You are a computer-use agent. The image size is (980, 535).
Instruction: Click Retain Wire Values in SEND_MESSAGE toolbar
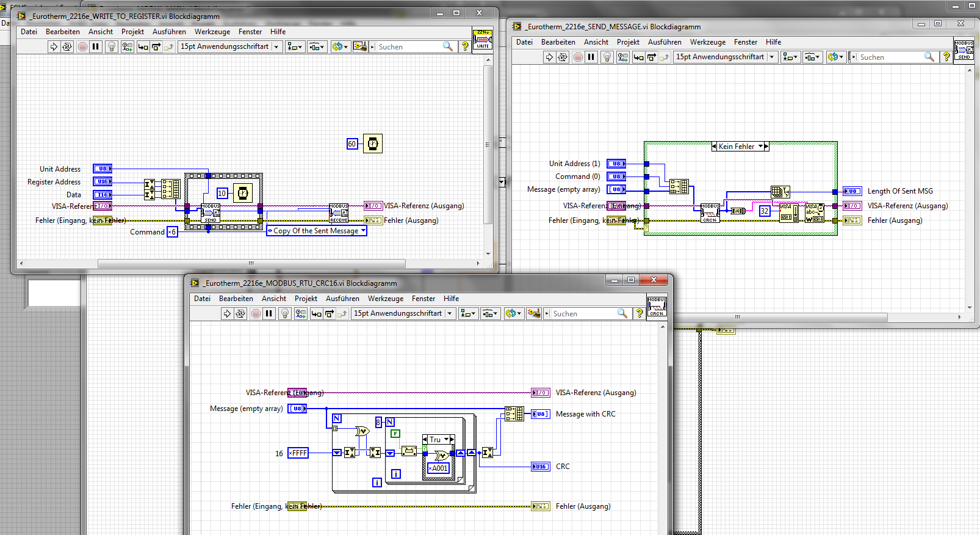pos(623,57)
